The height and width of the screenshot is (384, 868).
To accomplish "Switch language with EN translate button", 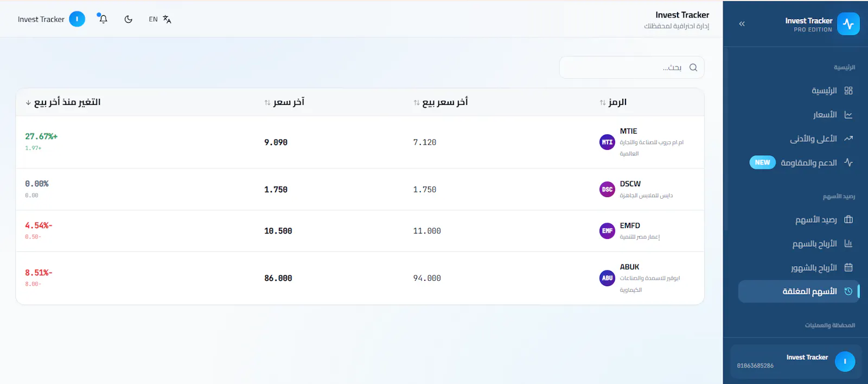I will 160,19.
